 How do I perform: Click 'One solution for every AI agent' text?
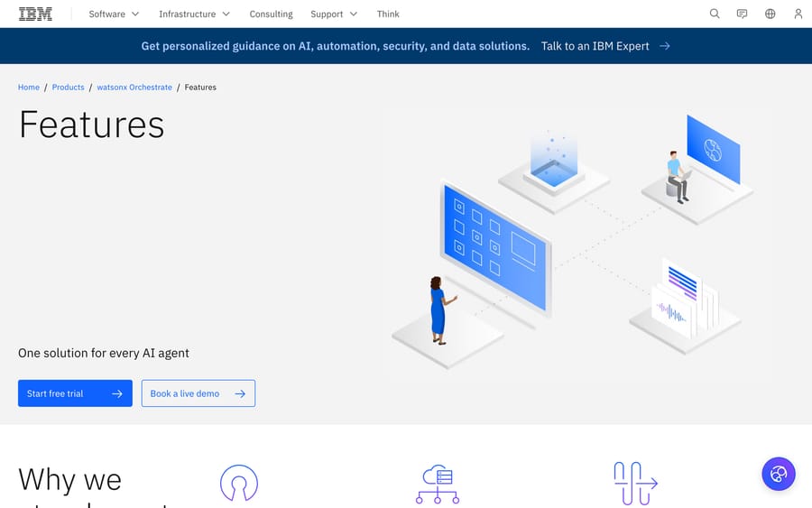[104, 353]
